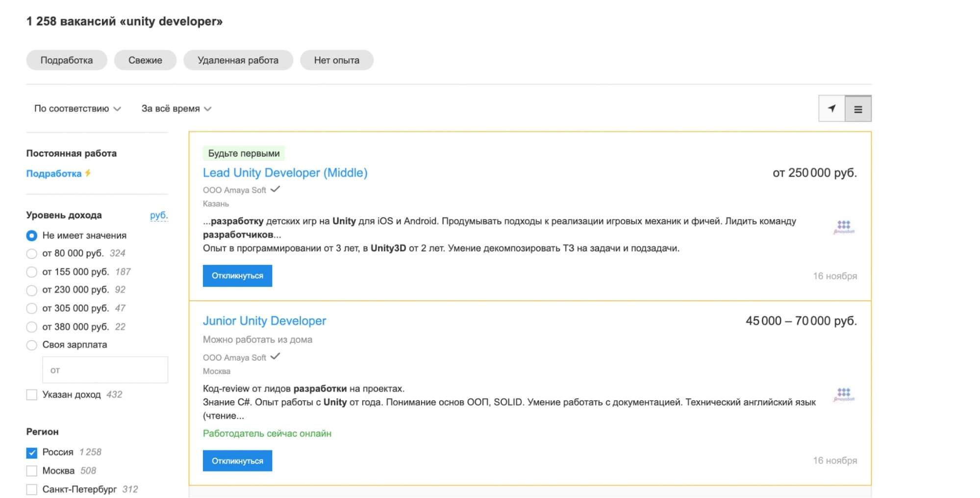980x498 pixels.
Task: Select the list view icon
Action: [857, 109]
